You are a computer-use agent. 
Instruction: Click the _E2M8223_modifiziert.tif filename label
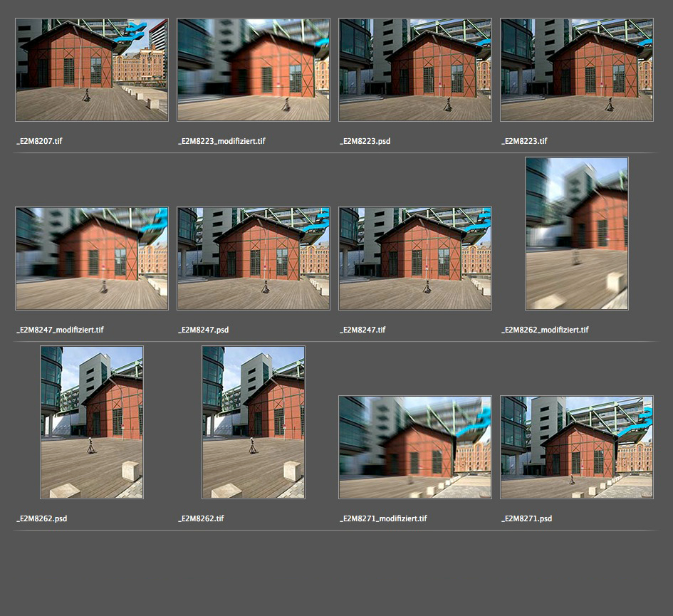[x=221, y=141]
